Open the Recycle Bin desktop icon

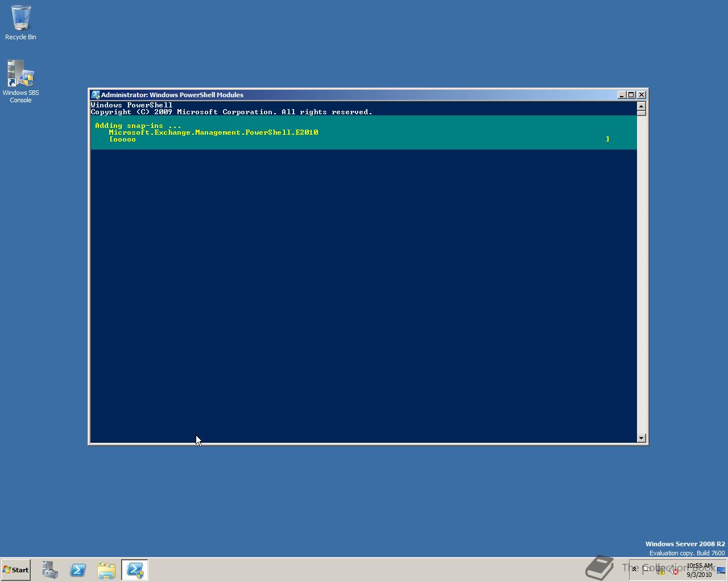pyautogui.click(x=20, y=23)
